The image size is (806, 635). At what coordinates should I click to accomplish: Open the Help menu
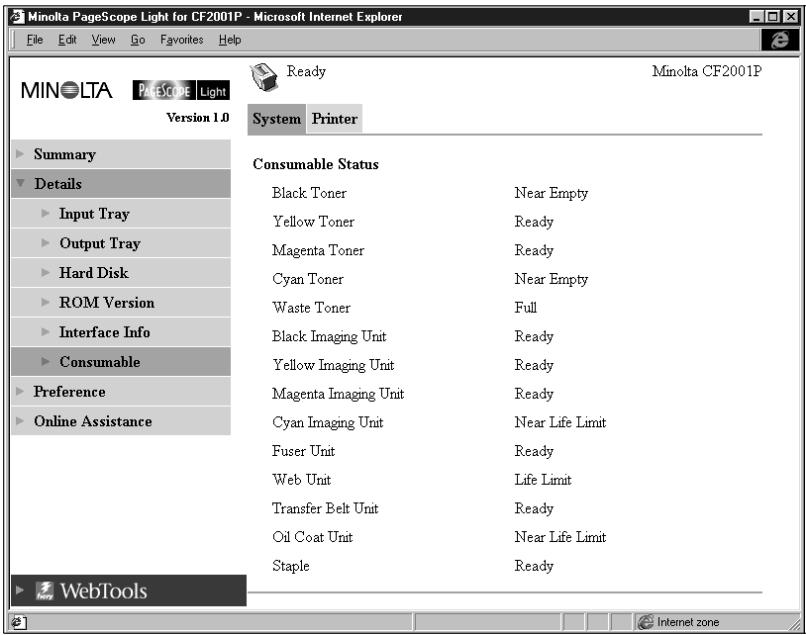click(229, 40)
